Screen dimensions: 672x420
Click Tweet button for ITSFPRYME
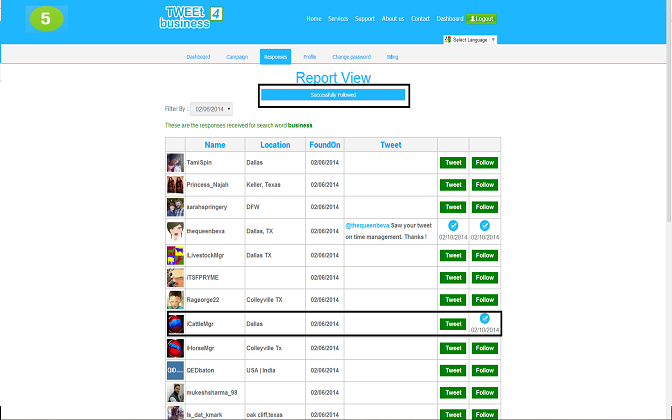tap(453, 278)
